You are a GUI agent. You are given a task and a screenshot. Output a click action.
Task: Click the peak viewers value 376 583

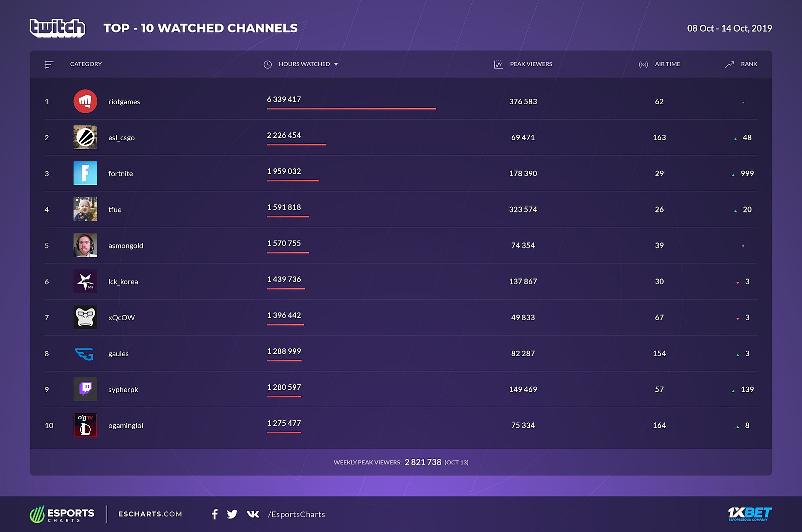(523, 101)
